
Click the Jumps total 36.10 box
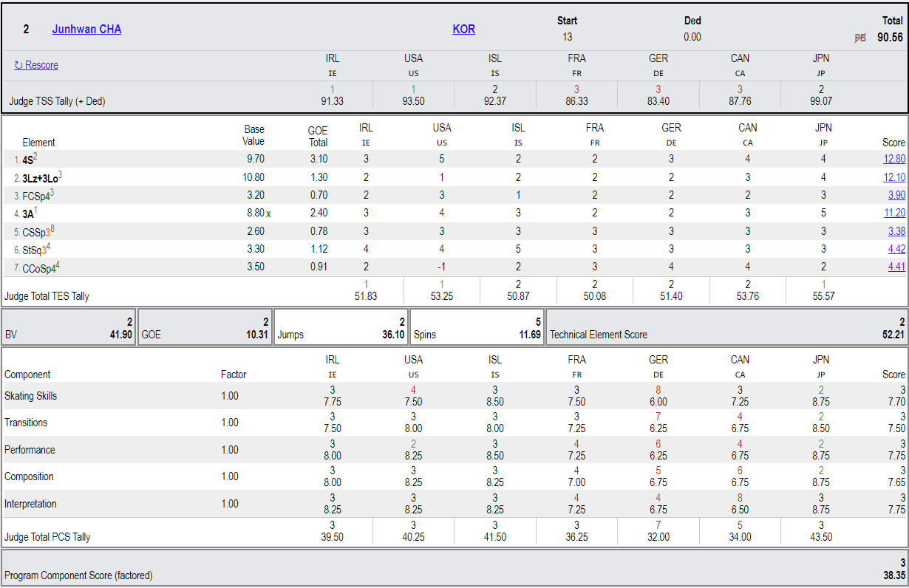[341, 327]
